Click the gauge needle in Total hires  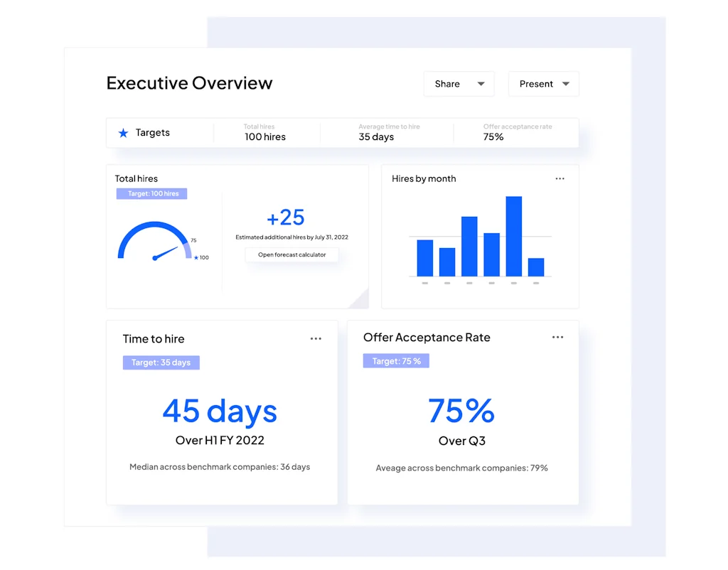(x=166, y=252)
